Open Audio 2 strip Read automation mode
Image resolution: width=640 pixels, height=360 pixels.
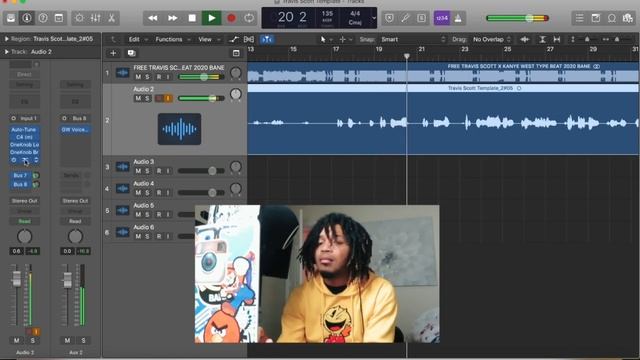coord(24,221)
